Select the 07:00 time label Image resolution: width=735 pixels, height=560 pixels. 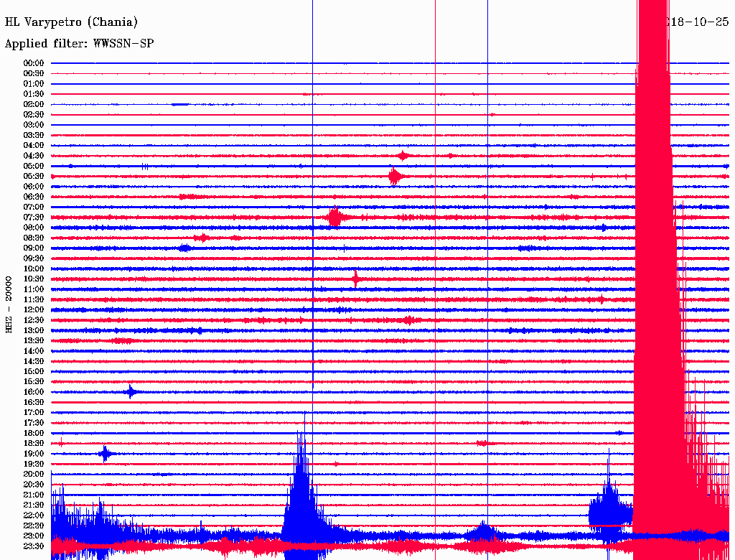click(34, 207)
